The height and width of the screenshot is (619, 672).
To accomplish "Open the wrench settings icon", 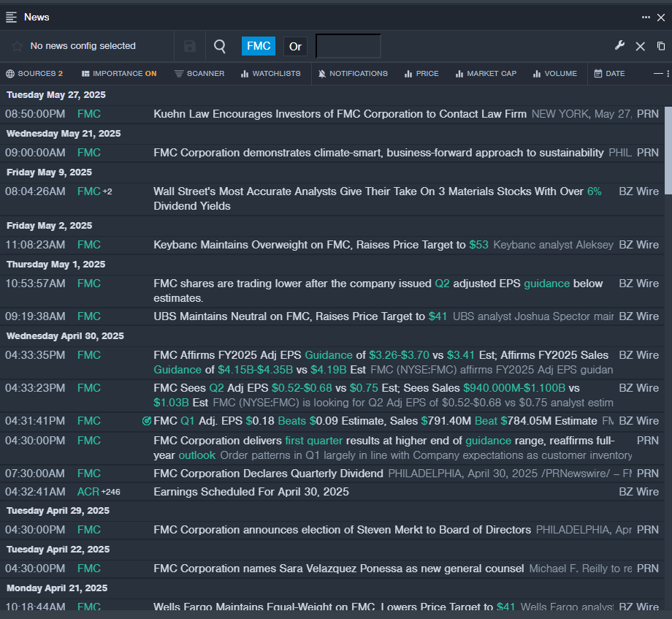I will pyautogui.click(x=619, y=45).
